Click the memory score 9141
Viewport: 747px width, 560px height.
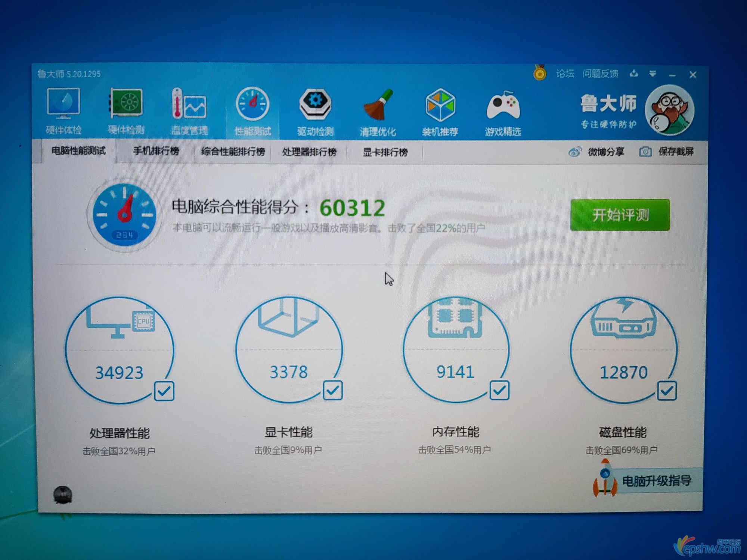(455, 372)
